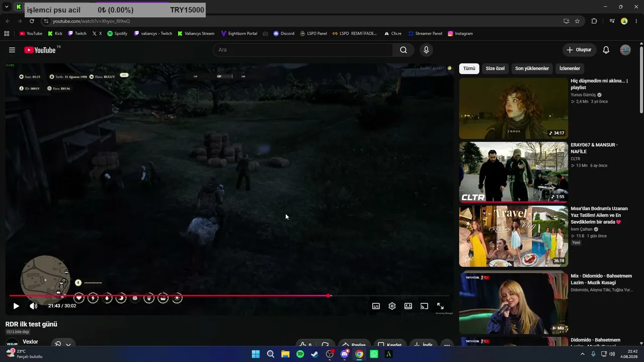
Task: Open the tab search dropdown arrow
Action: tap(7, 7)
